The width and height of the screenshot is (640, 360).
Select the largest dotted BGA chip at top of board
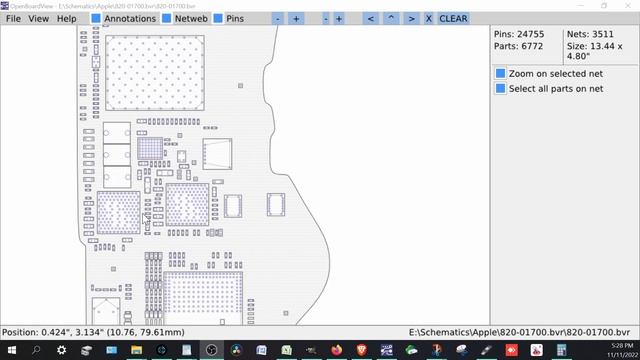tap(155, 73)
